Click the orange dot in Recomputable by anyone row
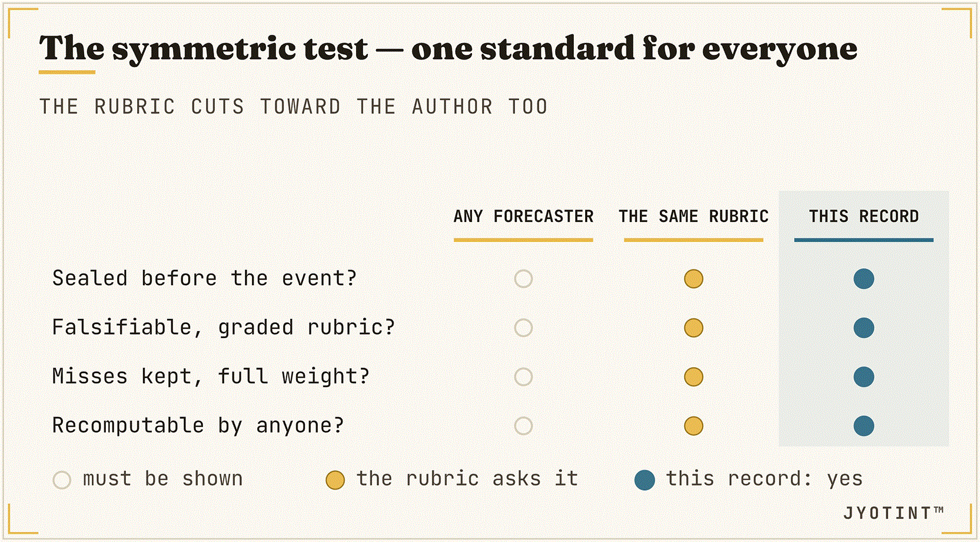Screen dimensions: 980x542 [x=693, y=426]
